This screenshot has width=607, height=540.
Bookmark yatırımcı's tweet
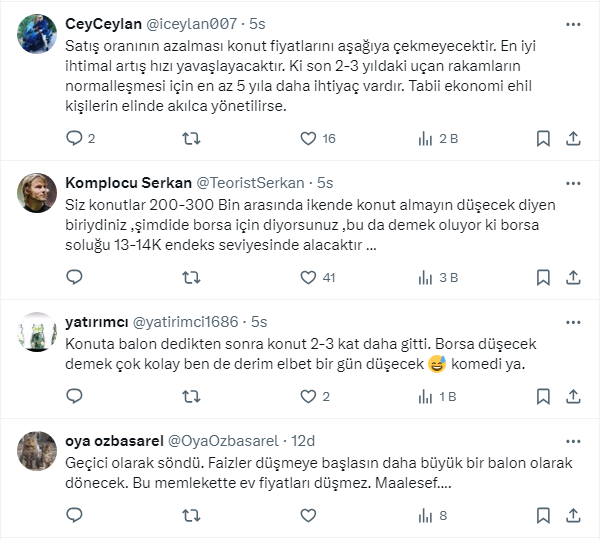click(x=544, y=396)
